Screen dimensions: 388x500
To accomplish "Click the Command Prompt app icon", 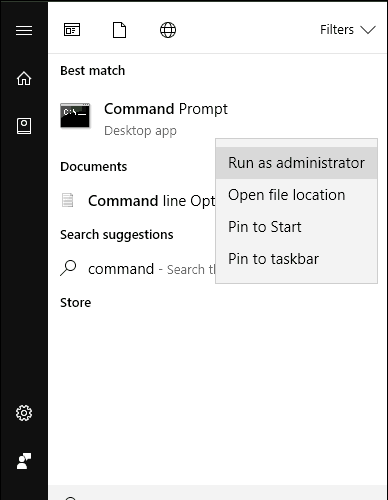I will 75,115.
